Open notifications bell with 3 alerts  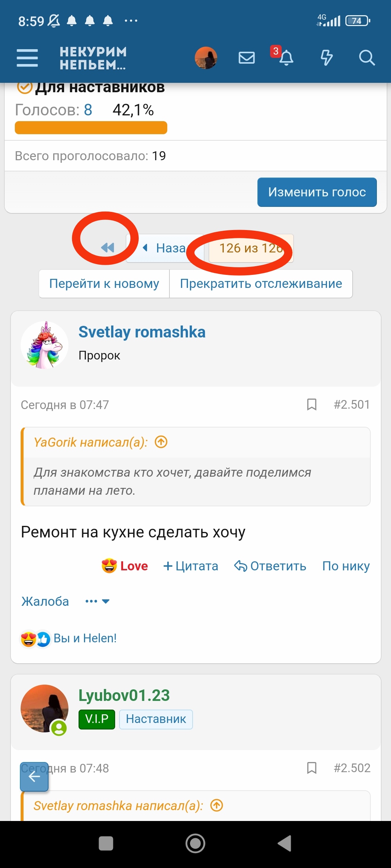coord(286,58)
